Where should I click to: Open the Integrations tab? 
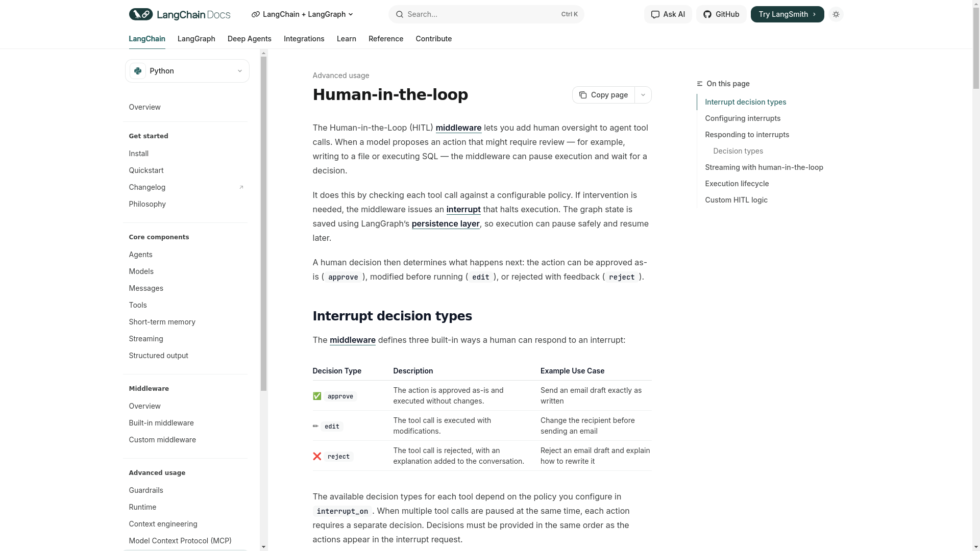point(304,39)
